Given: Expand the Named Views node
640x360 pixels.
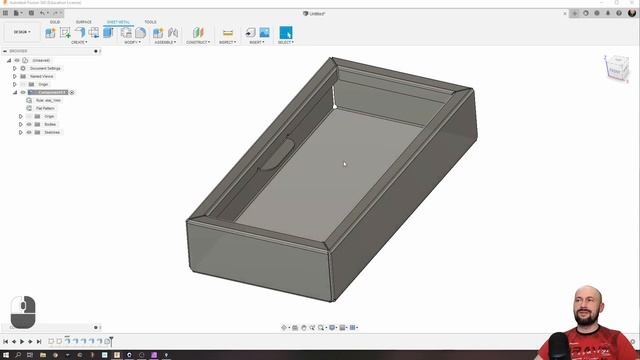Looking at the screenshot, I should tap(15, 76).
